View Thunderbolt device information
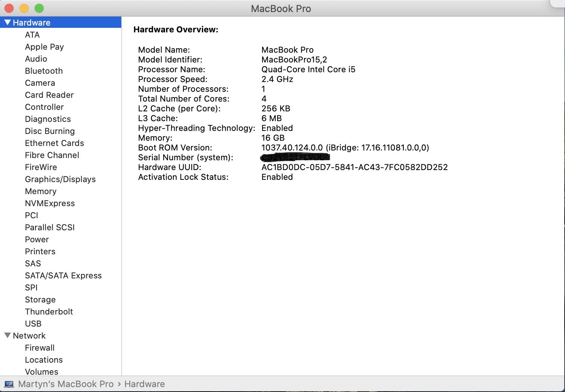 (x=49, y=311)
